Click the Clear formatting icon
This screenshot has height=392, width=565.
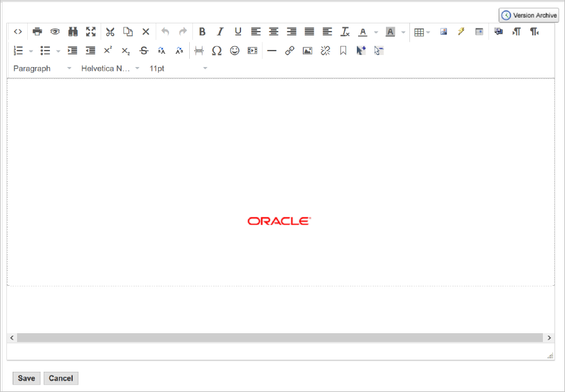[x=345, y=32]
